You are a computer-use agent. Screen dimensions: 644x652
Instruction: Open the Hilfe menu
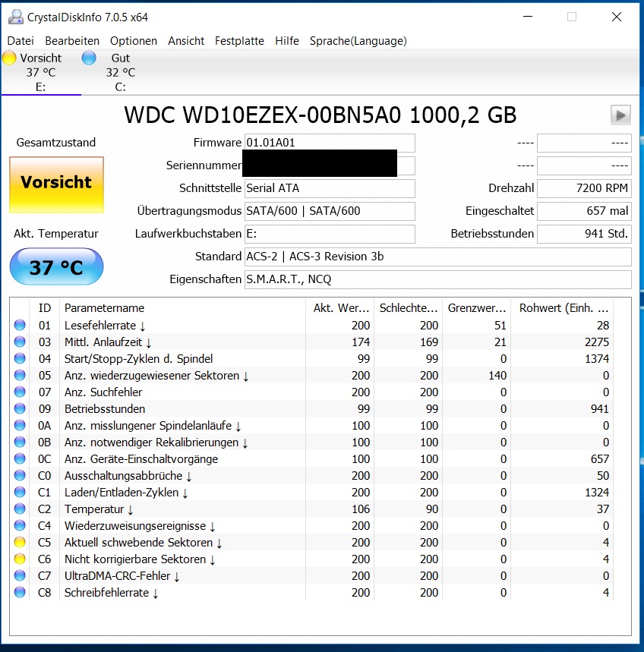[286, 41]
